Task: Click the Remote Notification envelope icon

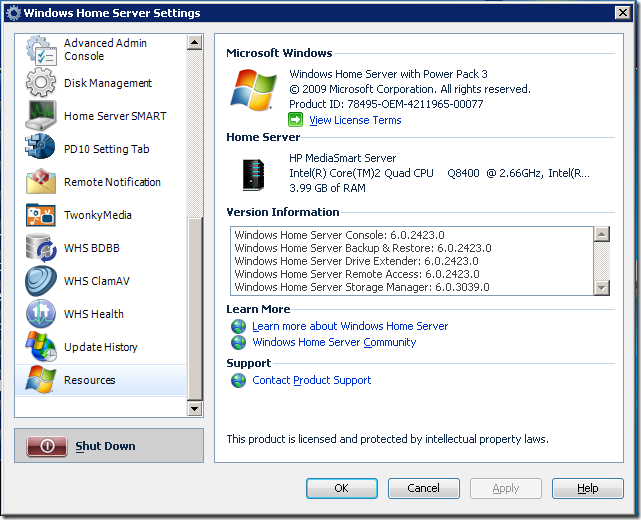Action: (x=41, y=182)
